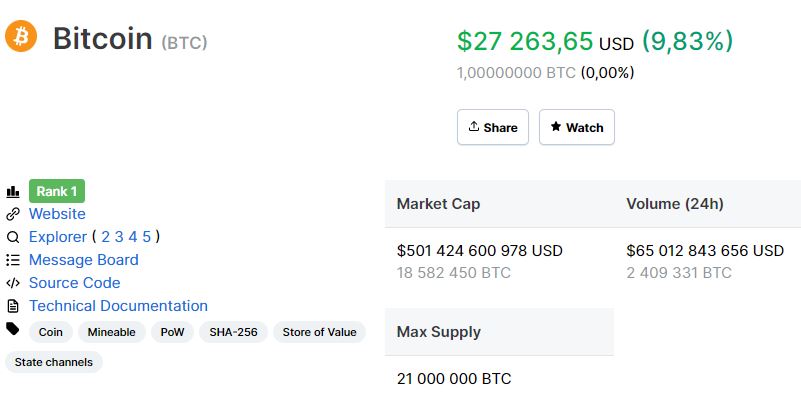
Task: Open the Explorer link
Action: coord(58,237)
